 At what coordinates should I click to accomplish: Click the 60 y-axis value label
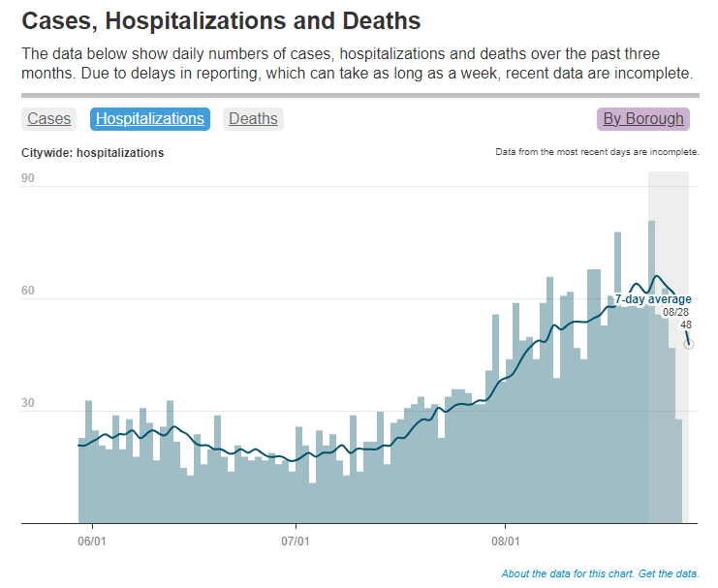coord(28,291)
